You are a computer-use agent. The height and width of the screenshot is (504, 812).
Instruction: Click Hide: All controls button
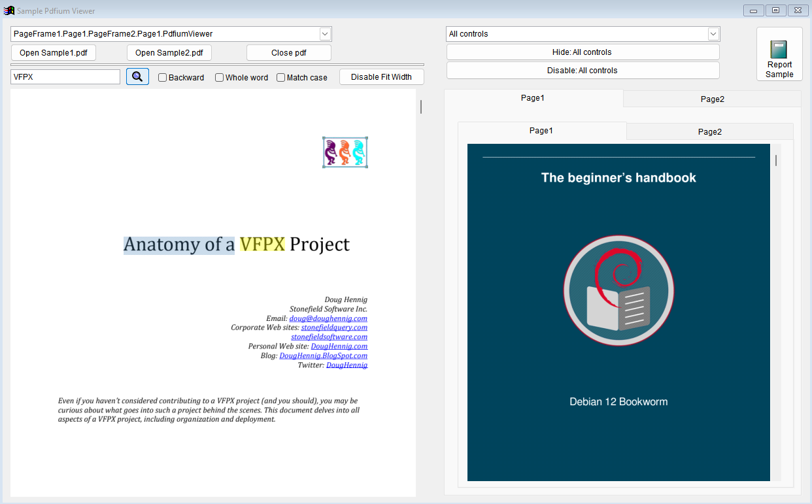click(x=583, y=52)
